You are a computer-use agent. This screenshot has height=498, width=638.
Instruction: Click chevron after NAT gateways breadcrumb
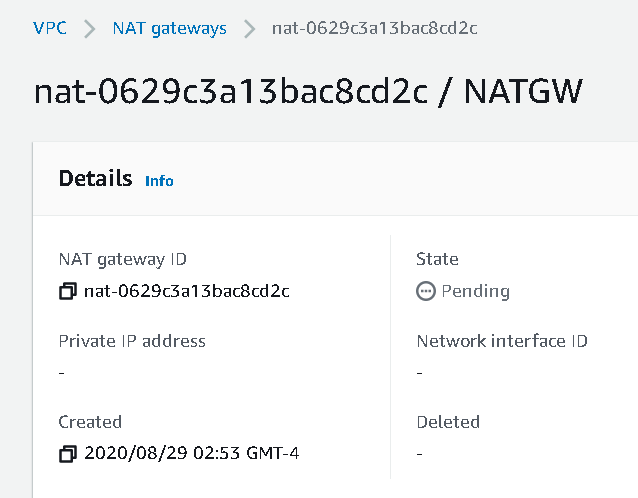pyautogui.click(x=249, y=29)
